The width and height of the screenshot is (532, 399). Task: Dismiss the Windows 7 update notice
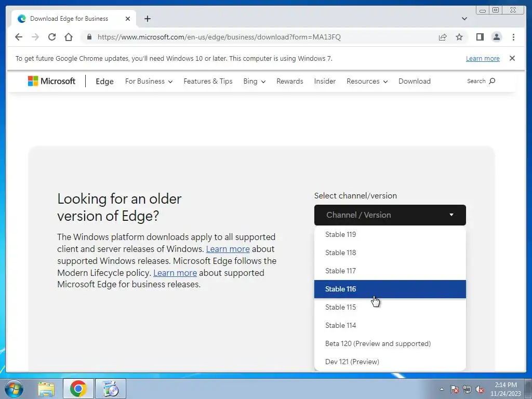pos(512,58)
